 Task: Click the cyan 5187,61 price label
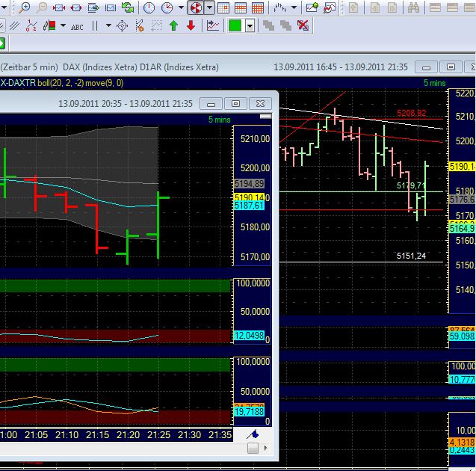tap(249, 206)
